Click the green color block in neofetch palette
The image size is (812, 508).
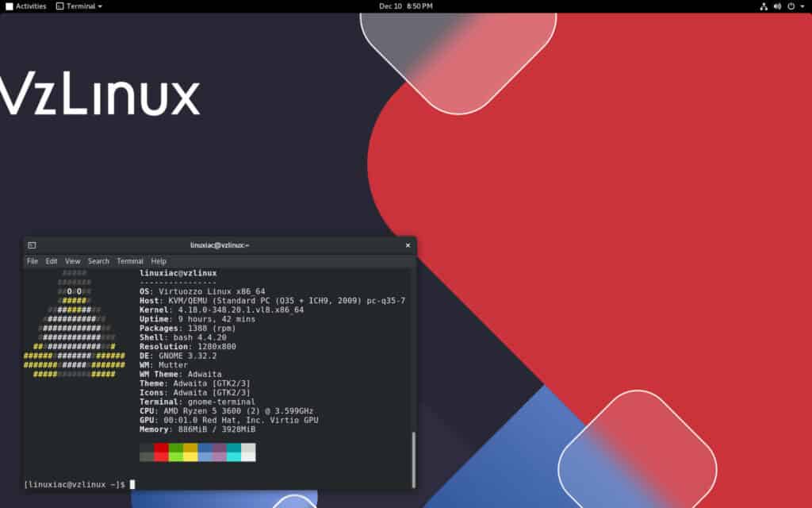point(175,452)
